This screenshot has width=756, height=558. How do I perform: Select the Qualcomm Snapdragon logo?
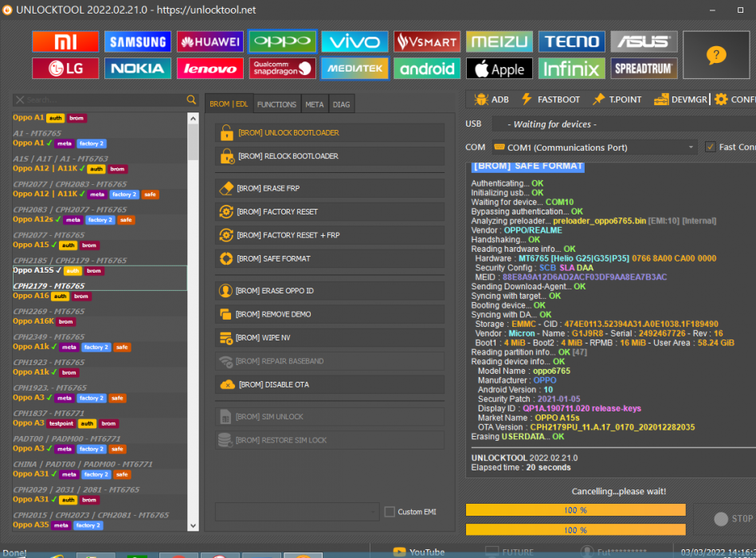[x=282, y=69]
